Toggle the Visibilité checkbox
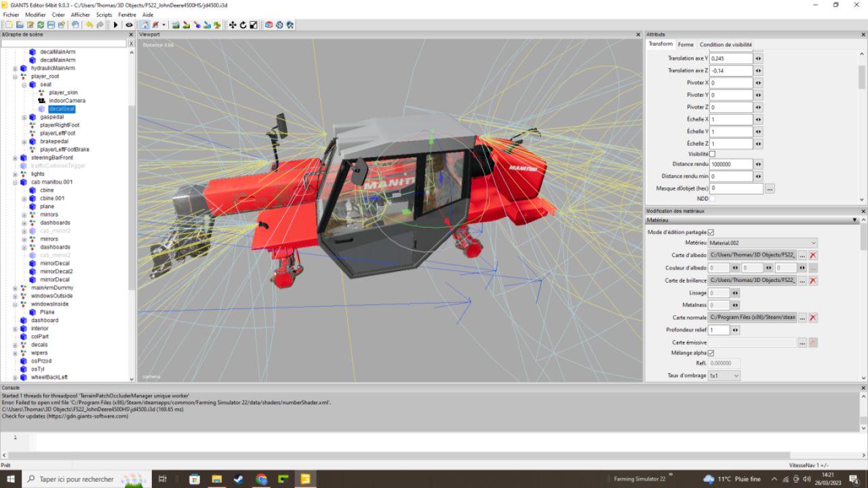Image resolution: width=868 pixels, height=488 pixels. click(712, 154)
